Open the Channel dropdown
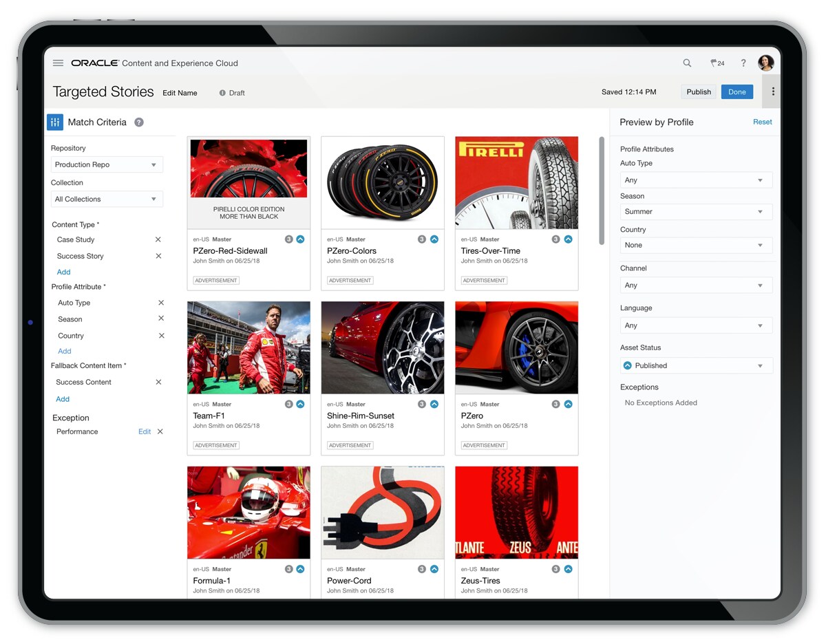This screenshot has width=826, height=644. pos(696,285)
